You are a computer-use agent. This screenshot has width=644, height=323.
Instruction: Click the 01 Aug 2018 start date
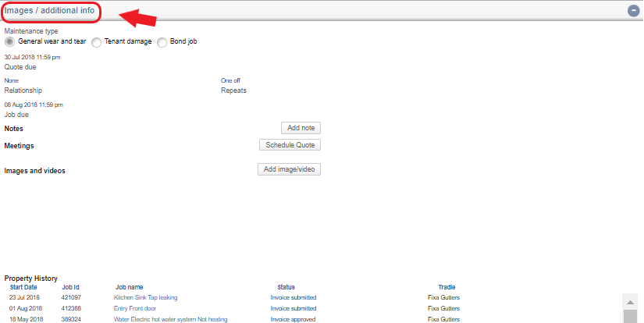26,308
